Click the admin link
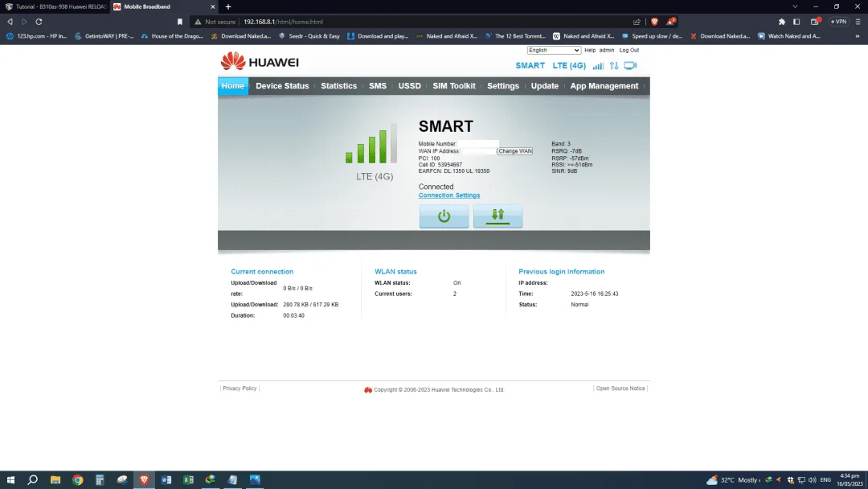Screen dimensions: 868x489 [x=607, y=50]
